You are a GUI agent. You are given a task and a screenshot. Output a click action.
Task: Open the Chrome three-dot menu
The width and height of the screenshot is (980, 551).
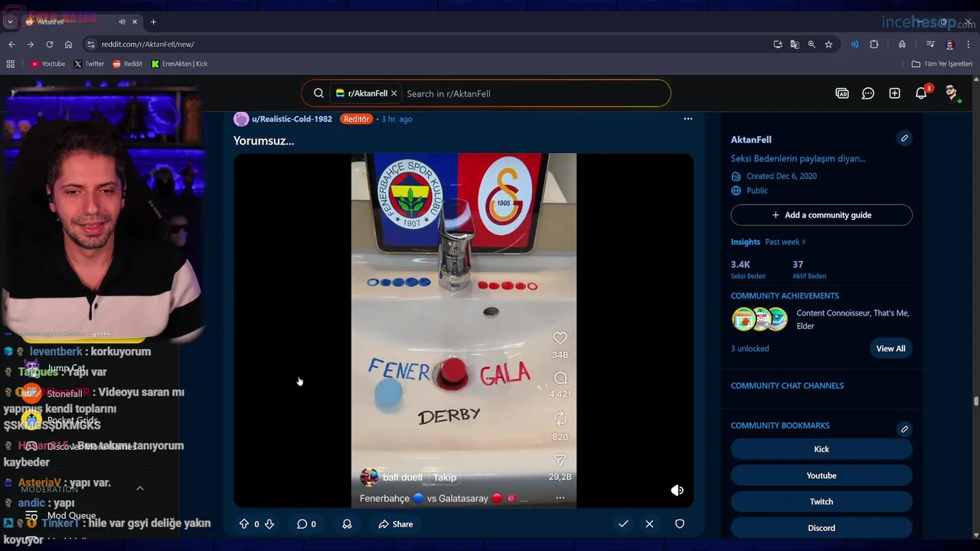[x=969, y=44]
